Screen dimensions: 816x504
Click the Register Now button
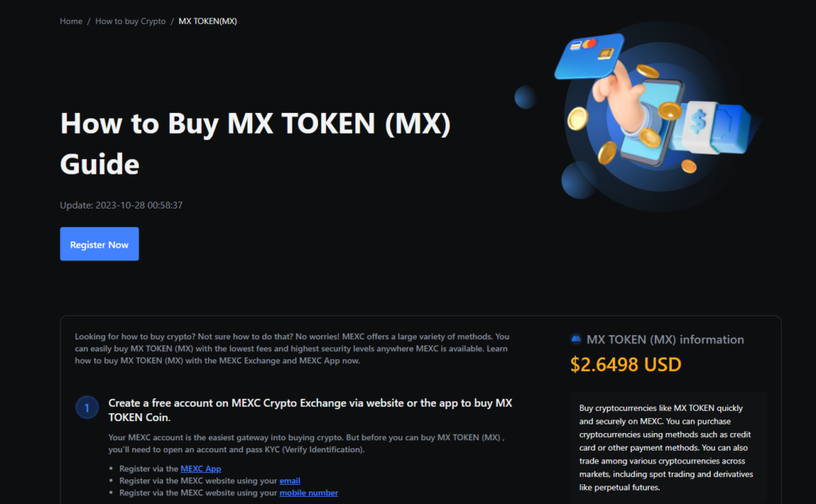(100, 244)
